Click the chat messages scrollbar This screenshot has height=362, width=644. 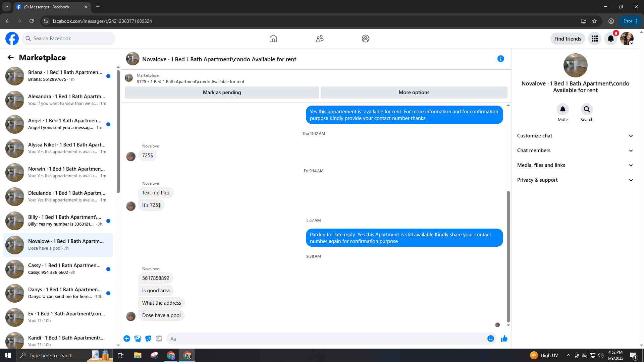508,256
